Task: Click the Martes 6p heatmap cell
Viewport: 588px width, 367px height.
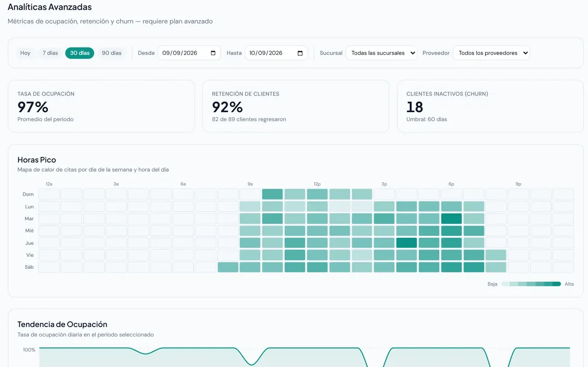Action: point(451,218)
